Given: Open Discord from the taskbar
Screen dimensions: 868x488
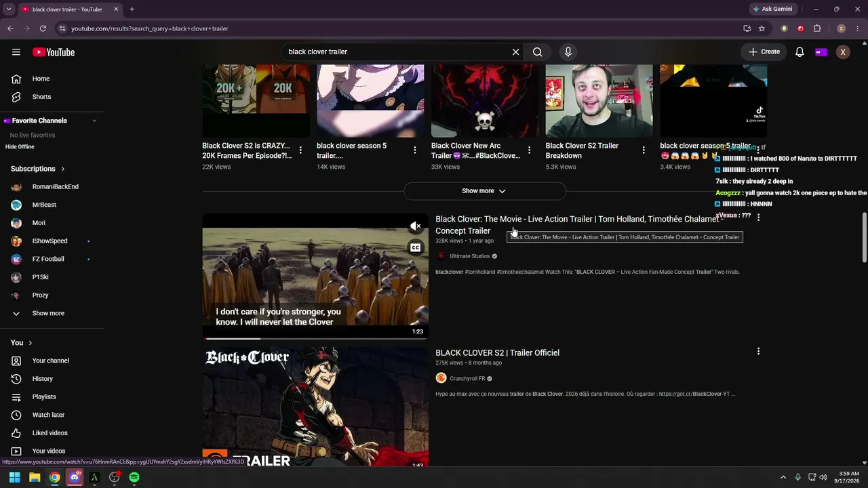Looking at the screenshot, I should tap(75, 477).
